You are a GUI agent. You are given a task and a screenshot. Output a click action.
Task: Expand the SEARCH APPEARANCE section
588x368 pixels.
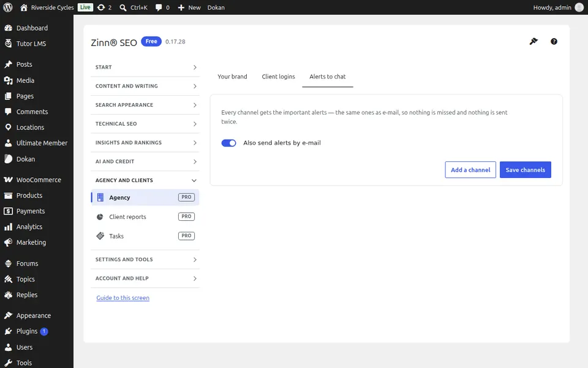(145, 105)
